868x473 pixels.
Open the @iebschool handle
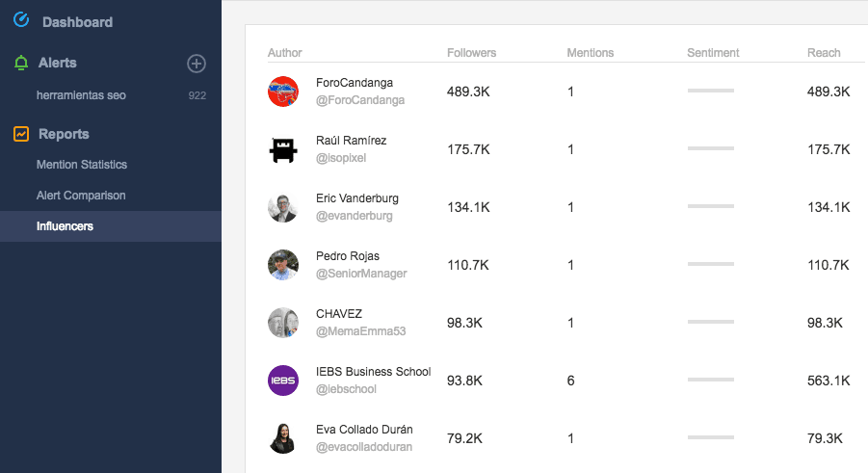346,389
